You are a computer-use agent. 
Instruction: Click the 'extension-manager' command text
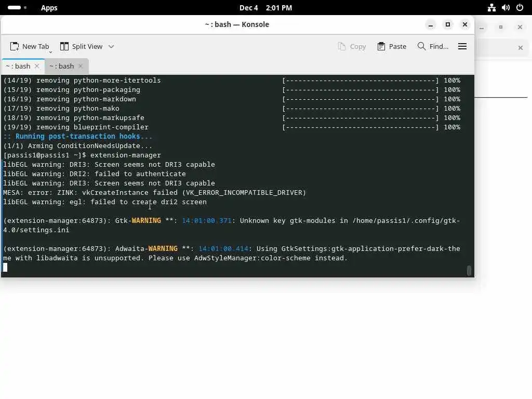tap(126, 155)
